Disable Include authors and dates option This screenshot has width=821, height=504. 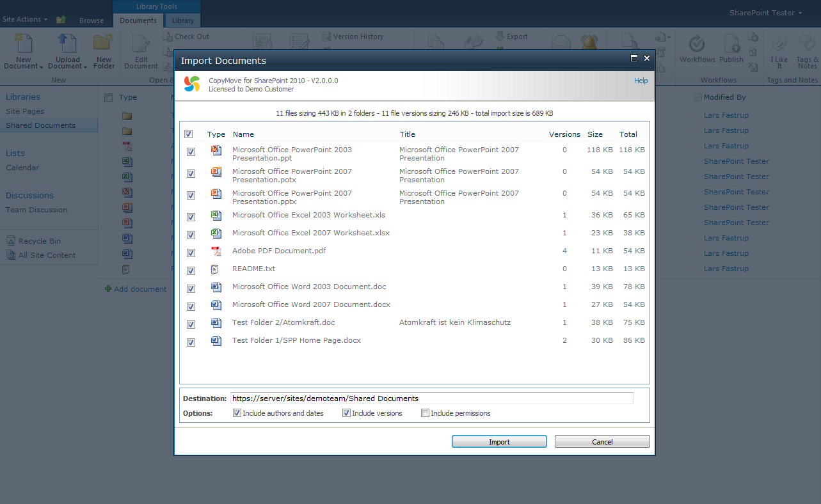237,413
